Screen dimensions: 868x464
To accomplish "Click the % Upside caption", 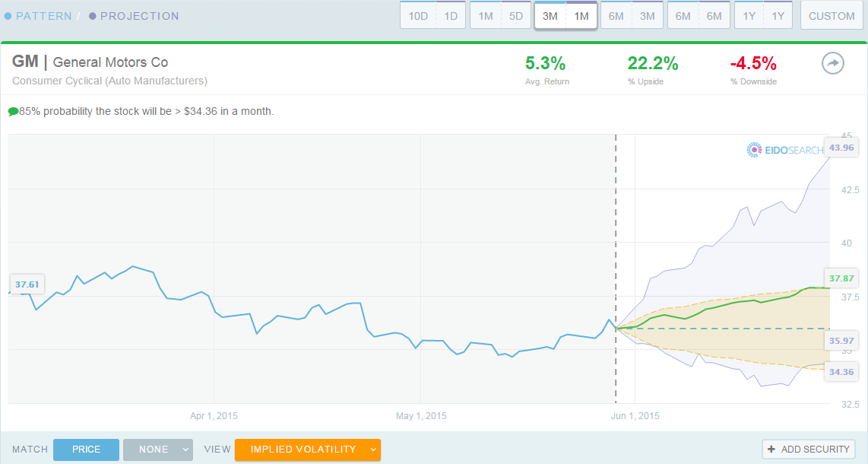I will pyautogui.click(x=645, y=81).
